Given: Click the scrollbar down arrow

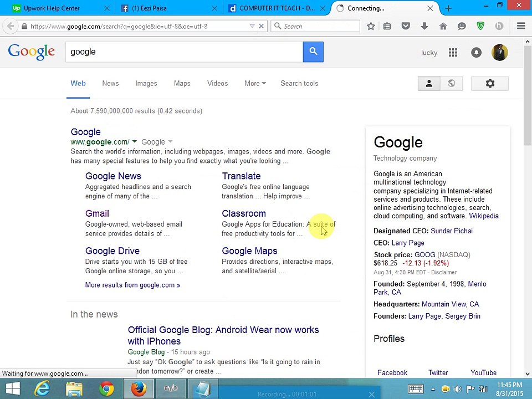Looking at the screenshot, I should (x=528, y=374).
